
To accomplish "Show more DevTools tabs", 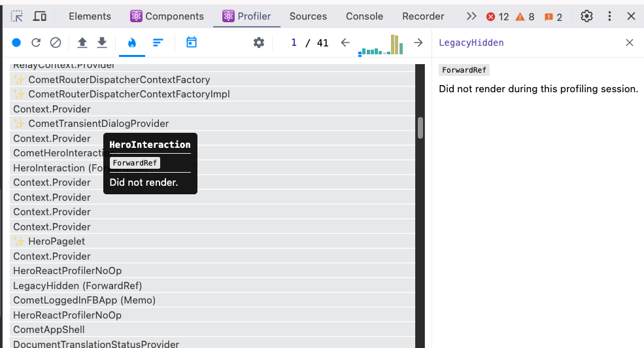I will (471, 16).
